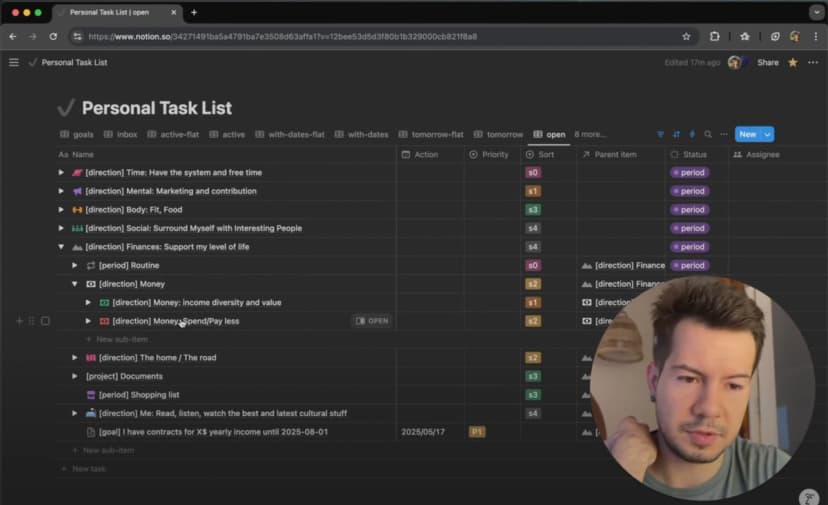Switch to the with-dates view tab

click(363, 134)
